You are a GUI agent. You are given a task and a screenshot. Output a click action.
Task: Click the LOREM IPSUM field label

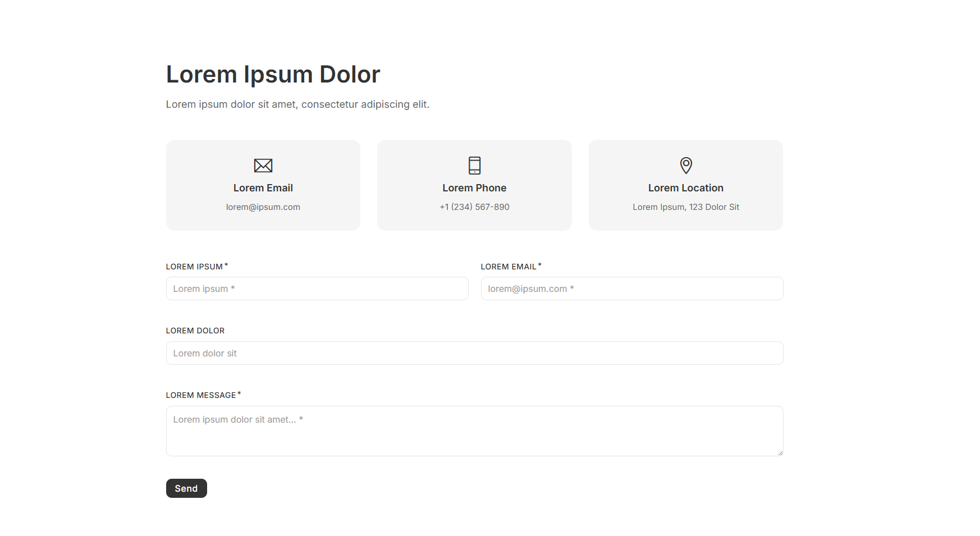[x=194, y=267]
